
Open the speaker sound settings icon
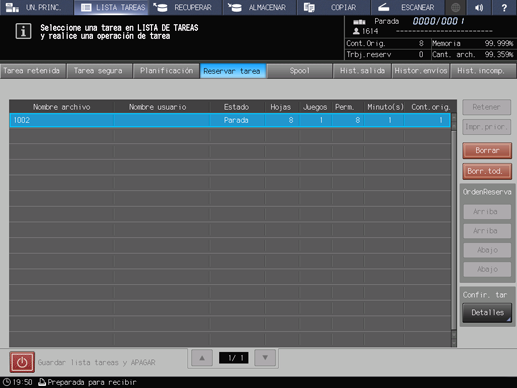tap(479, 7)
